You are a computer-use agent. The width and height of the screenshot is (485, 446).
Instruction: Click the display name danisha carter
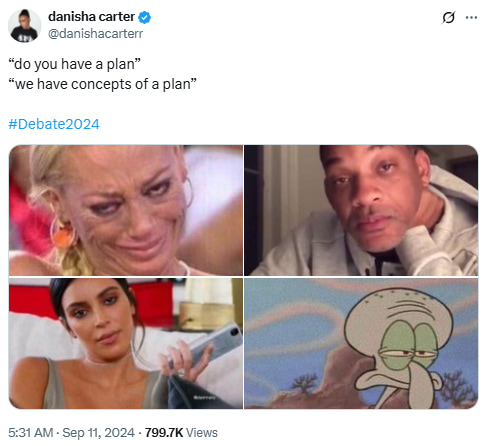tap(91, 17)
